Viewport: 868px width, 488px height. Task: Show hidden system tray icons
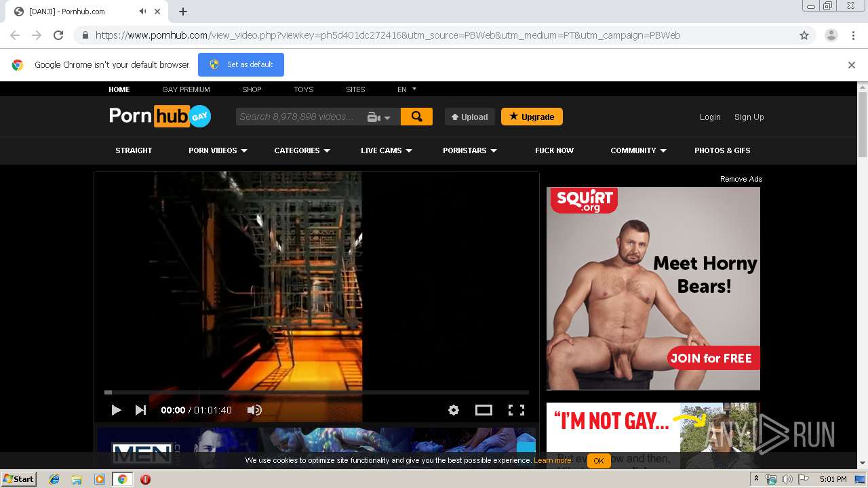[x=756, y=479]
